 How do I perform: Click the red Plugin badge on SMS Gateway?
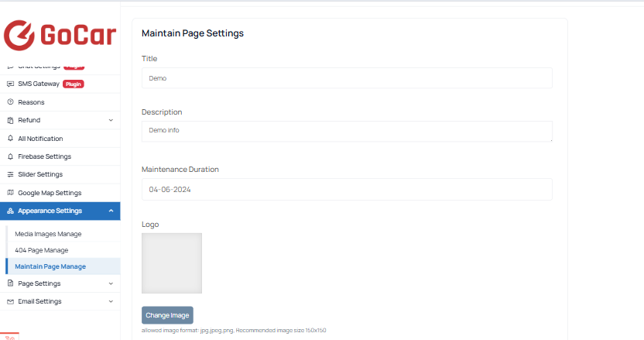(x=74, y=84)
